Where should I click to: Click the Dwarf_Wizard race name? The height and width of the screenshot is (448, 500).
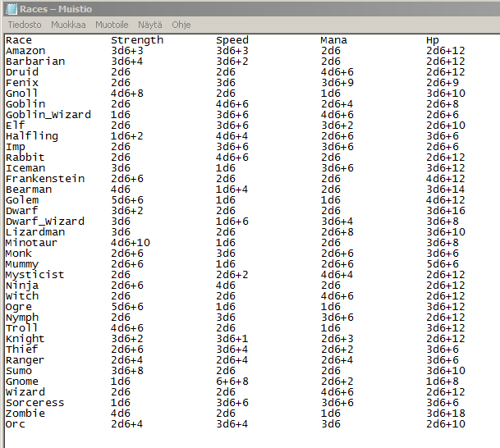pos(44,222)
